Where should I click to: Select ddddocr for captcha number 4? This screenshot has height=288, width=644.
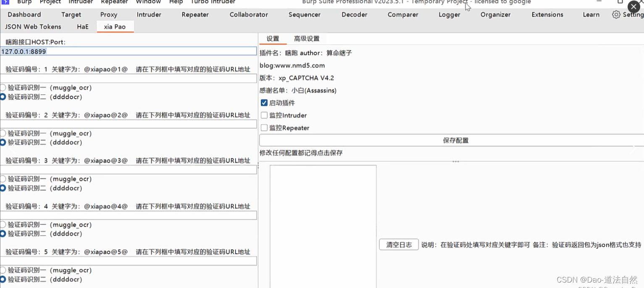click(x=3, y=233)
